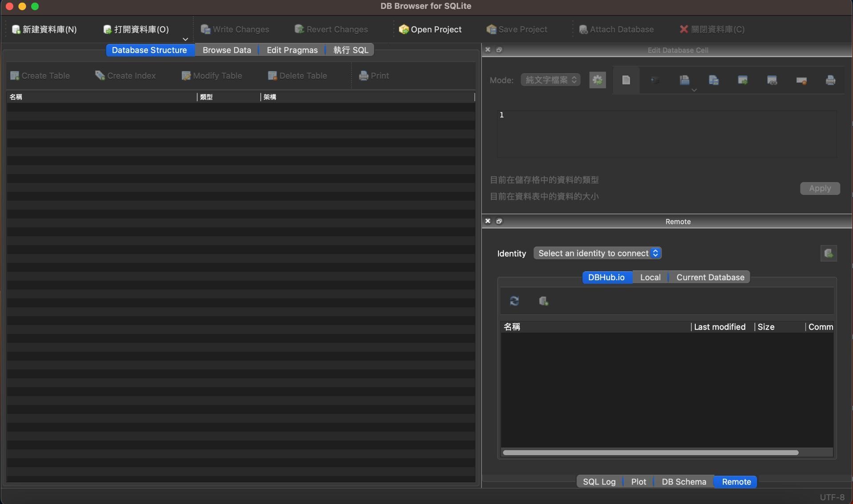Image resolution: width=853 pixels, height=504 pixels.
Task: Click the upload database icon next to Identity
Action: click(x=828, y=253)
